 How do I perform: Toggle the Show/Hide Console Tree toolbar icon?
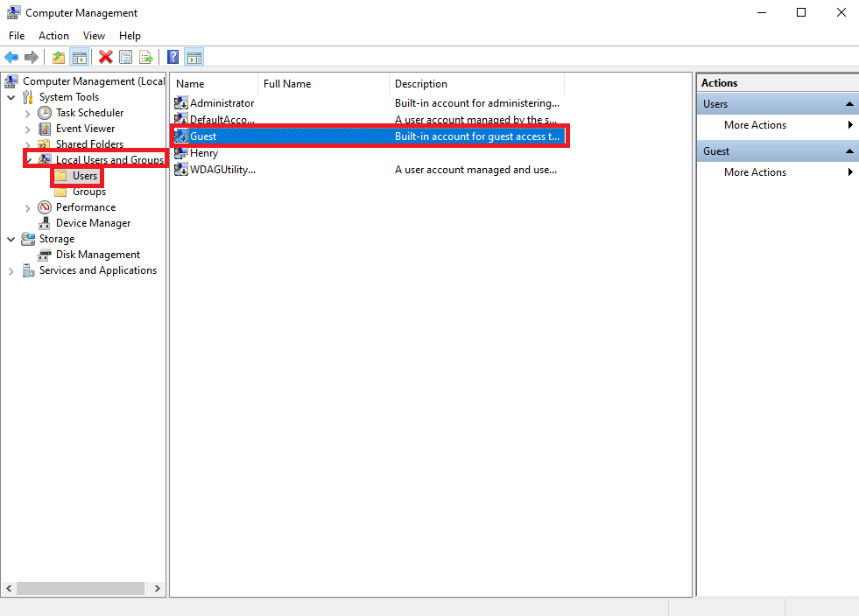click(80, 57)
